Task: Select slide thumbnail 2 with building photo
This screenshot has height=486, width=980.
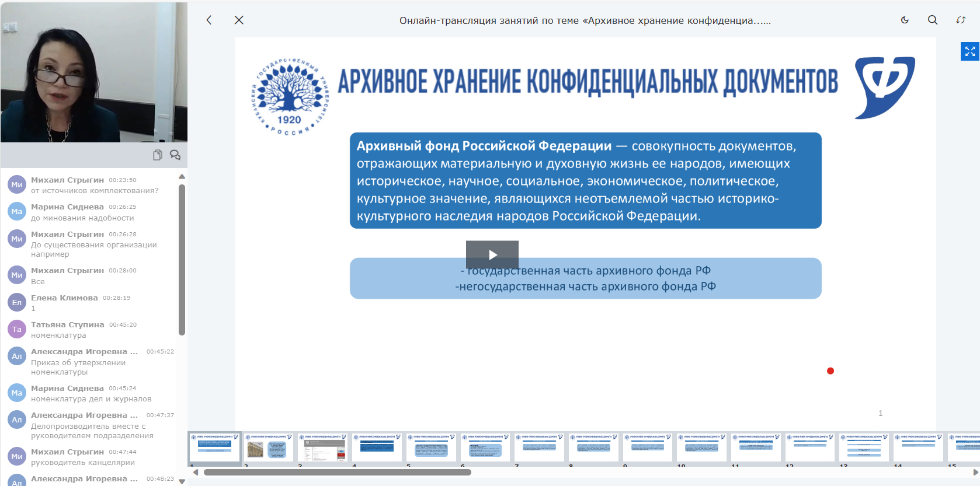Action: [x=269, y=447]
